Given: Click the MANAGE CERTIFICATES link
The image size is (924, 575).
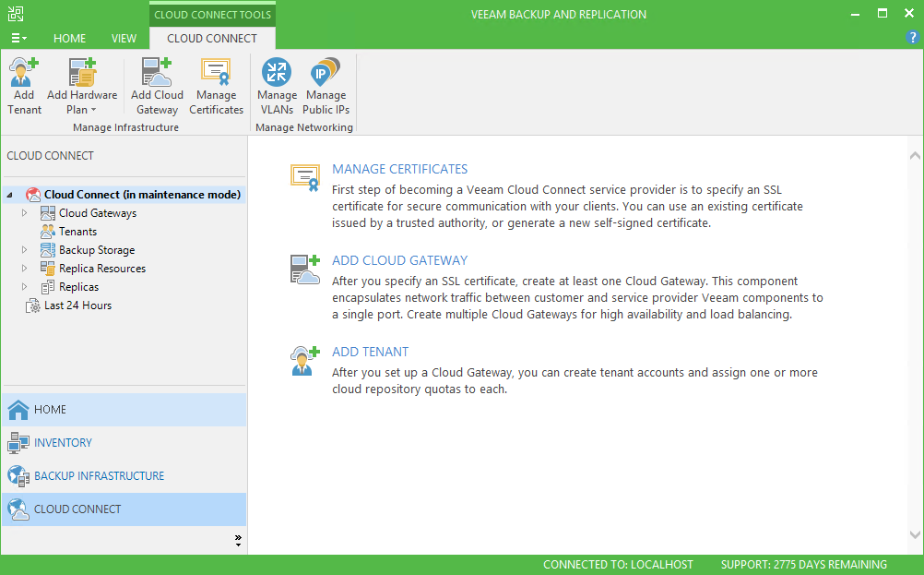Looking at the screenshot, I should pyautogui.click(x=399, y=169).
